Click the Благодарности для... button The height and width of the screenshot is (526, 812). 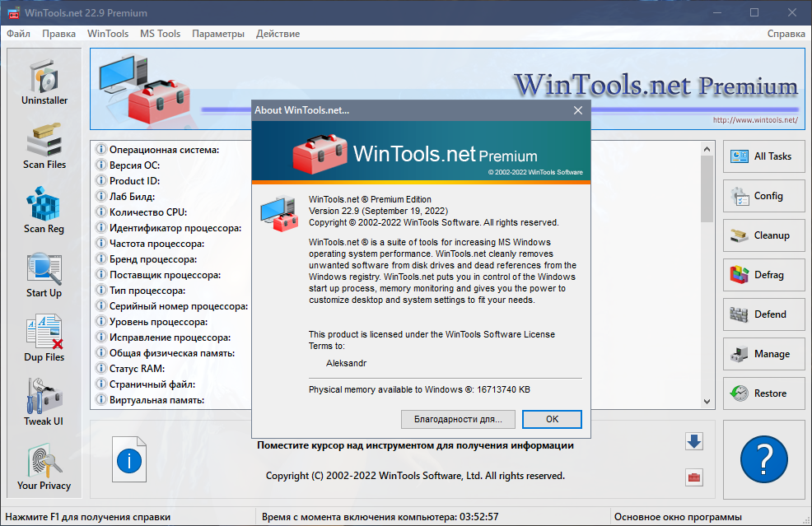pyautogui.click(x=458, y=419)
